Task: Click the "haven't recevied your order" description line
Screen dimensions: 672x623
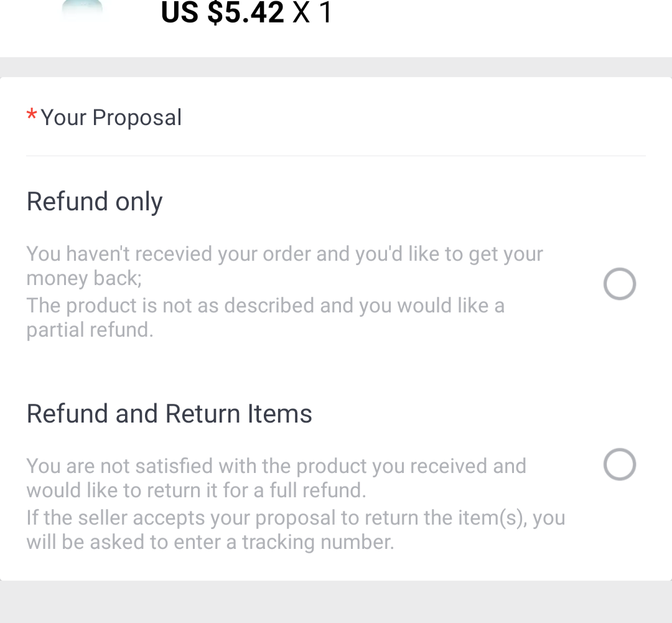Action: [x=284, y=254]
